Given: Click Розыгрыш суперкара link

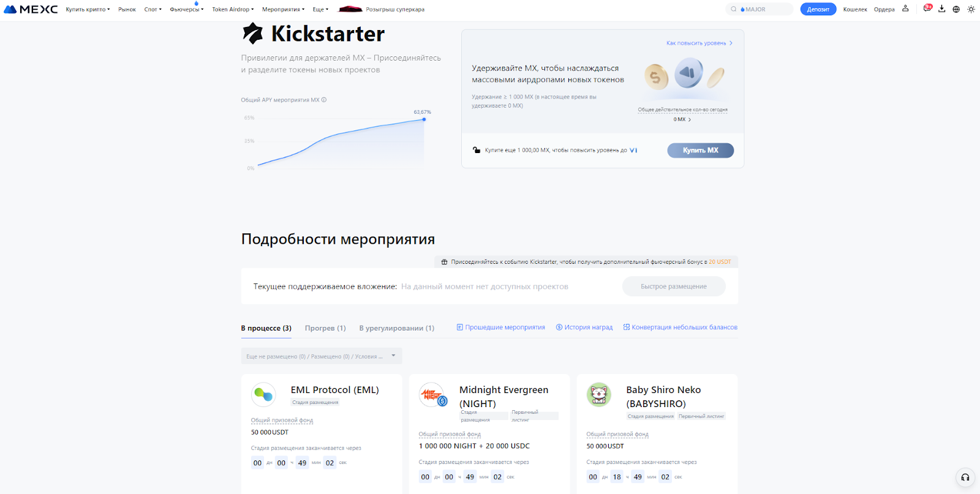Looking at the screenshot, I should click(395, 9).
